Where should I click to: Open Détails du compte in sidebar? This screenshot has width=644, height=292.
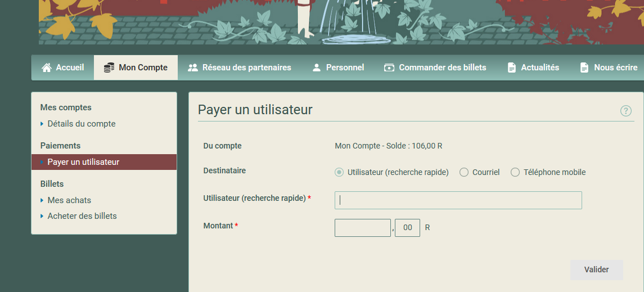(x=82, y=124)
